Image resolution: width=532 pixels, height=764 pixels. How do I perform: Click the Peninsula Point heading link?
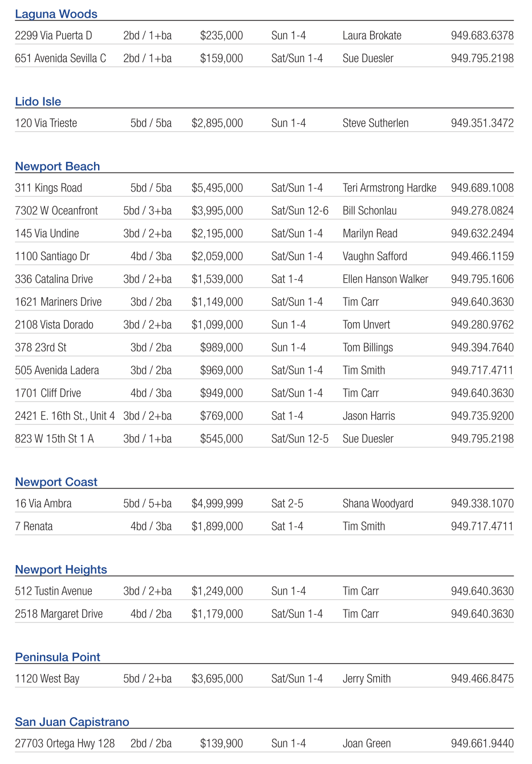coord(57,657)
